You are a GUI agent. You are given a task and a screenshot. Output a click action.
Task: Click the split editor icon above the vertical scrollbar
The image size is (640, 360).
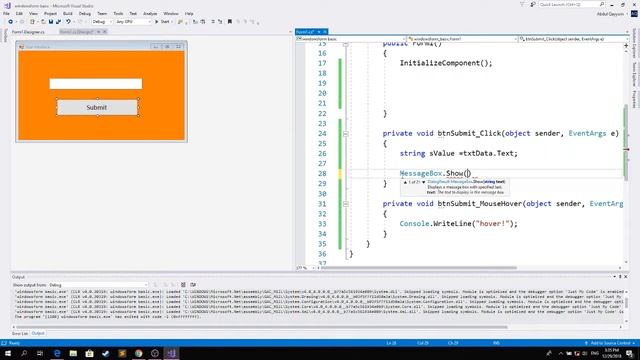click(626, 45)
